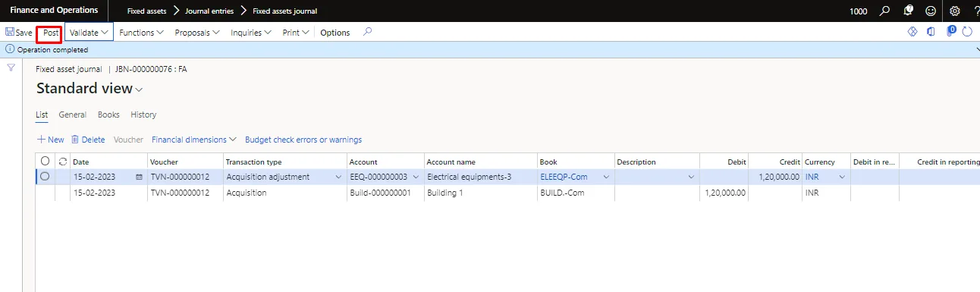Viewport: 980px width, 292px height.
Task: Click Transaction type column header
Action: [254, 162]
